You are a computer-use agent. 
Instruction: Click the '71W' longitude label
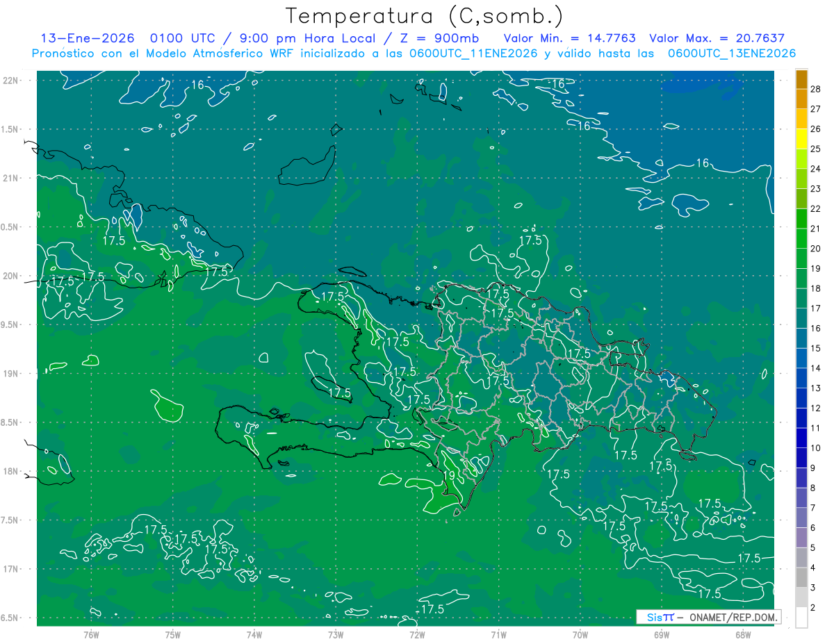(x=498, y=635)
